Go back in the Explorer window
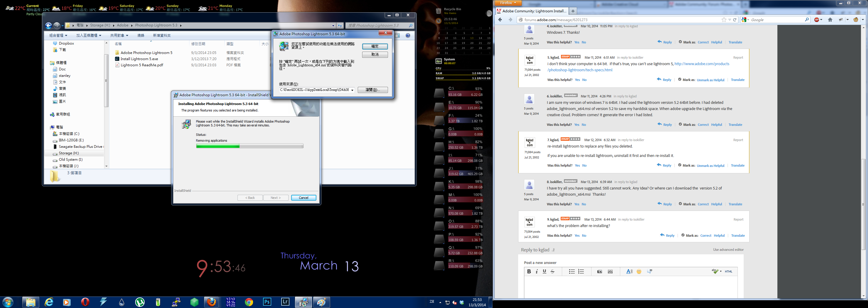 [48, 25]
